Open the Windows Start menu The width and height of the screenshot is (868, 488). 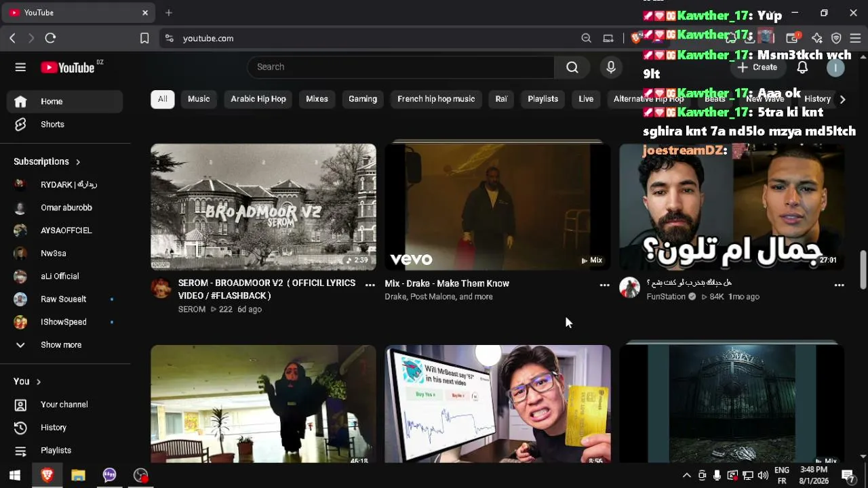(15, 475)
